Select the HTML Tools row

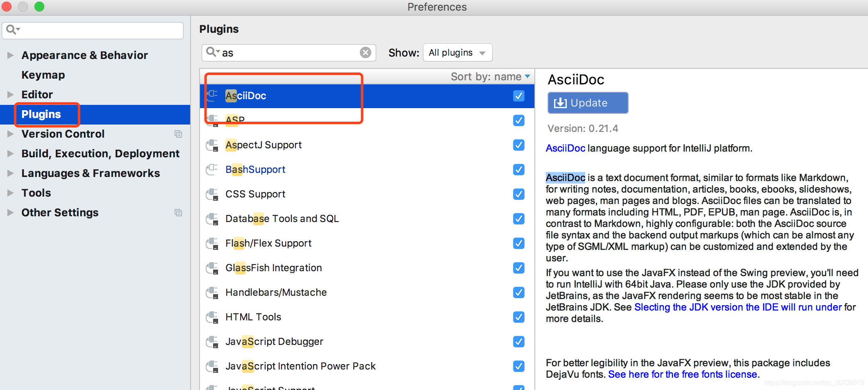(x=367, y=317)
